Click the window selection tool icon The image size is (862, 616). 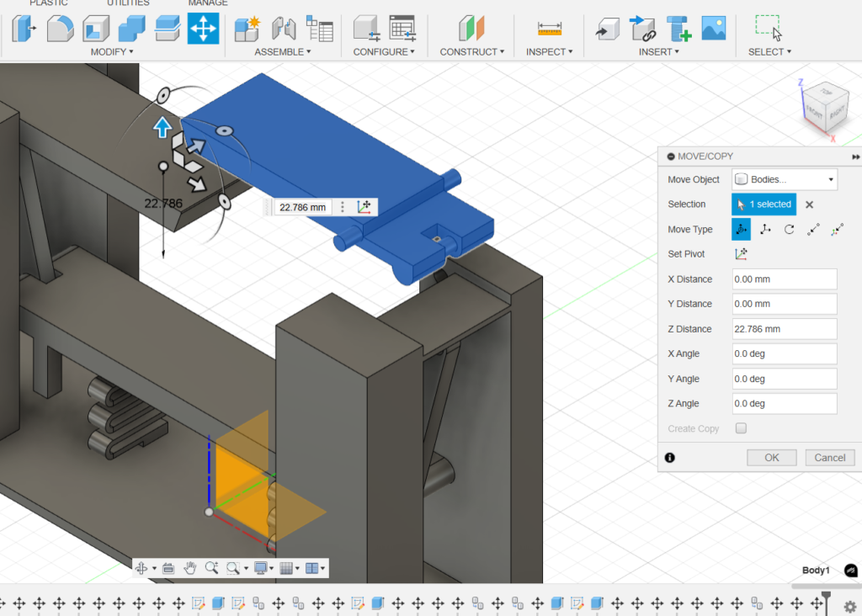point(768,29)
